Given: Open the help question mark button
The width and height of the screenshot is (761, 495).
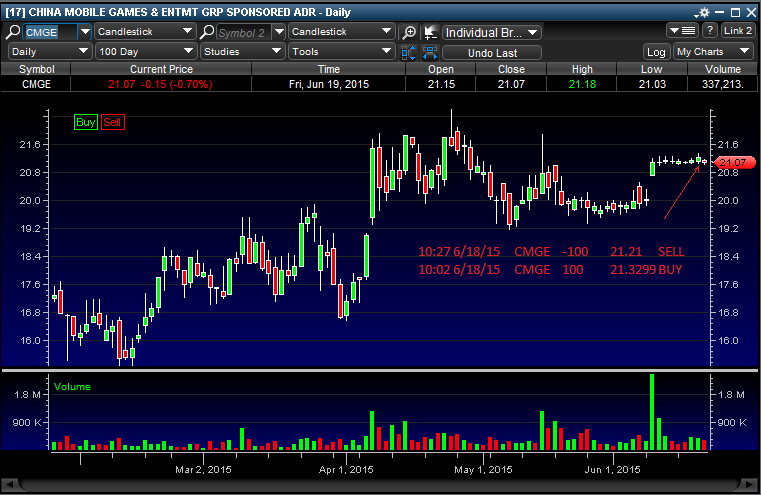Looking at the screenshot, I should 710,31.
